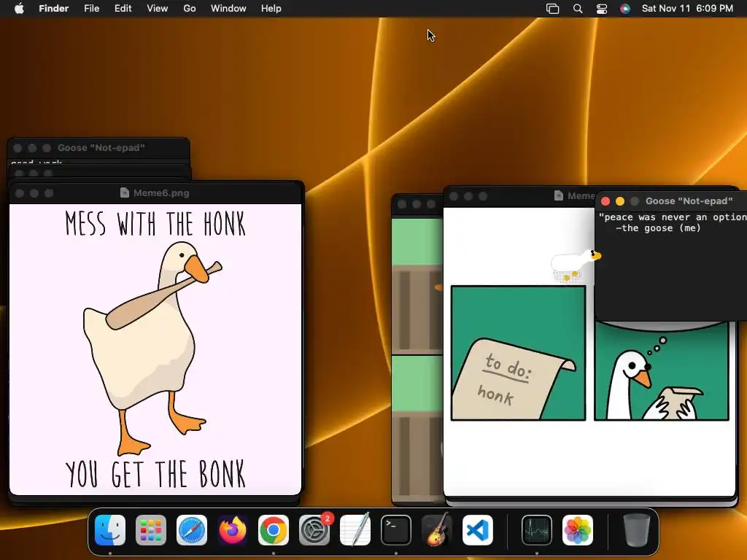
Task: Click the goose reading list comic panel
Action: pyautogui.click(x=662, y=371)
